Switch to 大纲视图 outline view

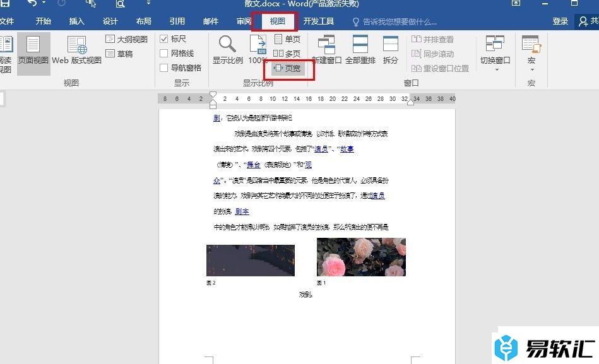[127, 39]
